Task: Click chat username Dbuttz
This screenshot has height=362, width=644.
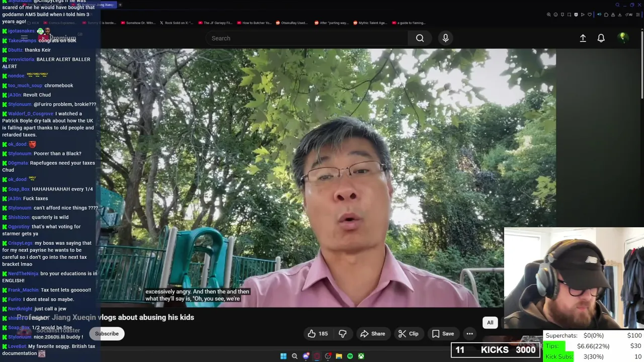Action: (15, 50)
